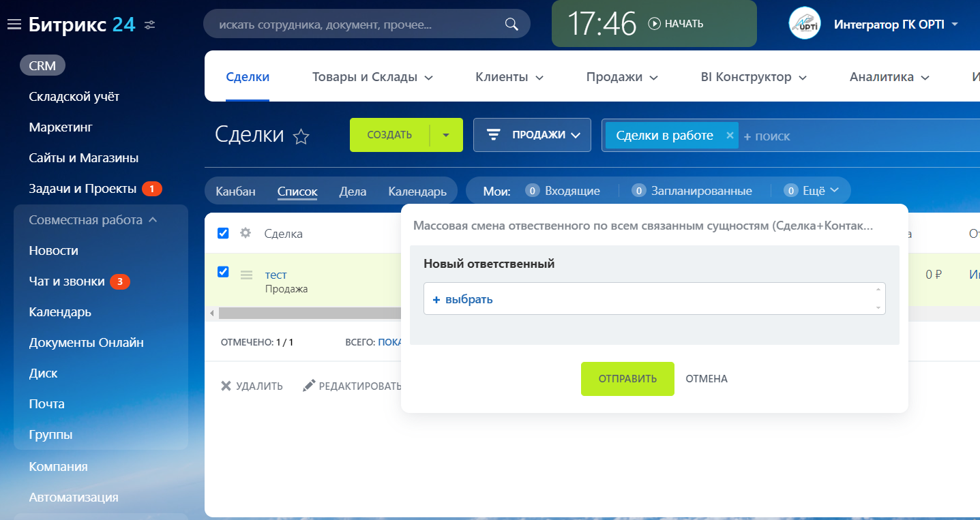Open the hamburger main menu

coord(14,25)
